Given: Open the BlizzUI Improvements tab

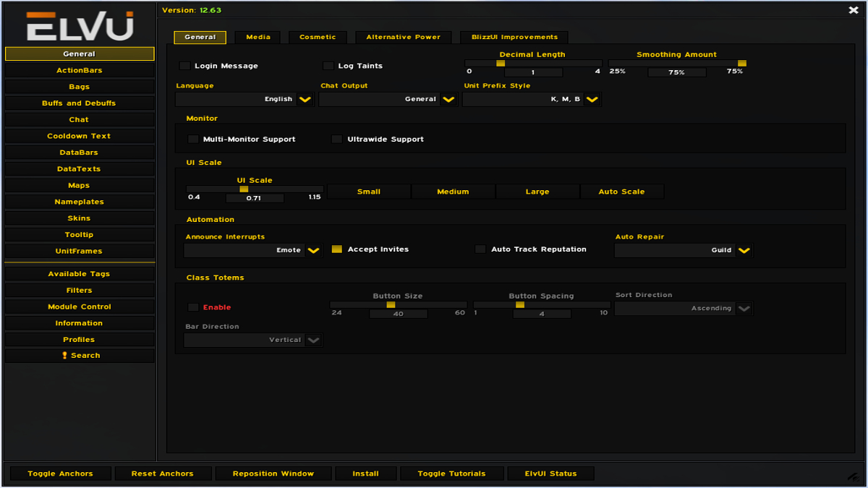Looking at the screenshot, I should tap(514, 37).
